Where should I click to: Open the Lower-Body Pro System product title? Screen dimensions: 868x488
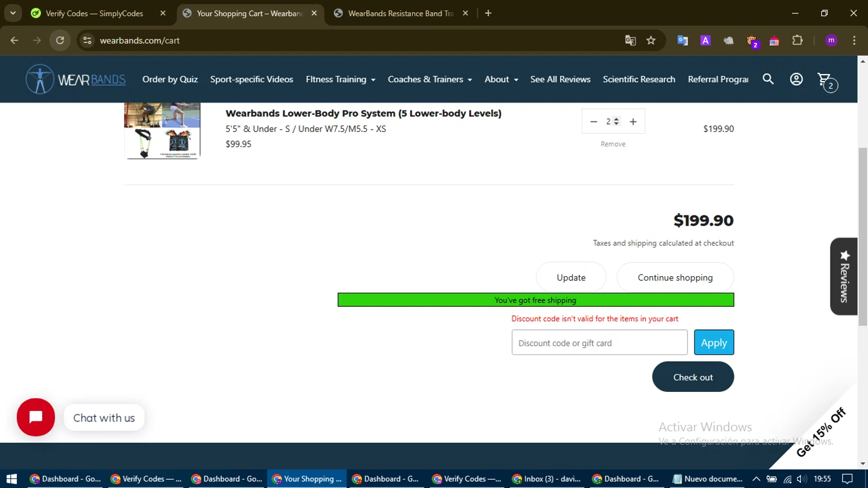[363, 113]
